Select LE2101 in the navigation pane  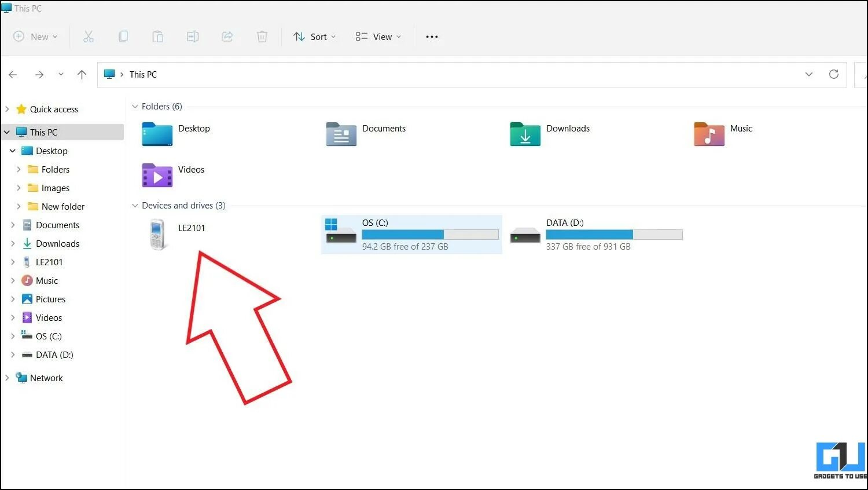click(49, 262)
